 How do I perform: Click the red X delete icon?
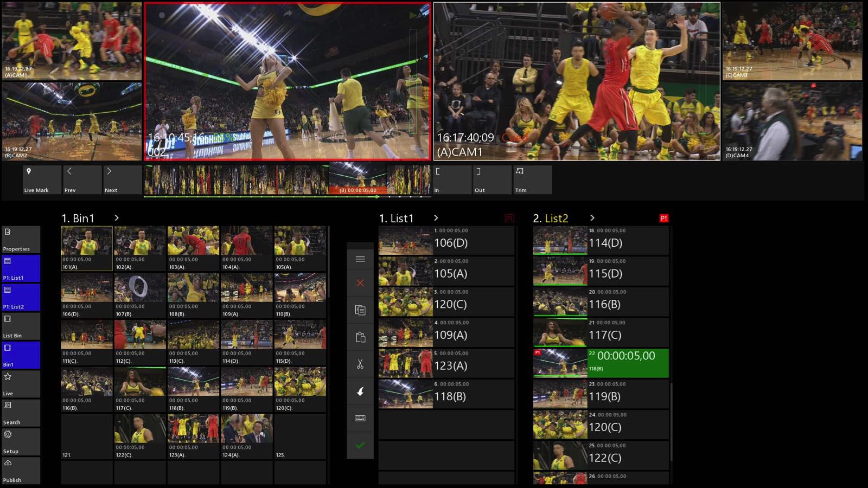tap(360, 283)
